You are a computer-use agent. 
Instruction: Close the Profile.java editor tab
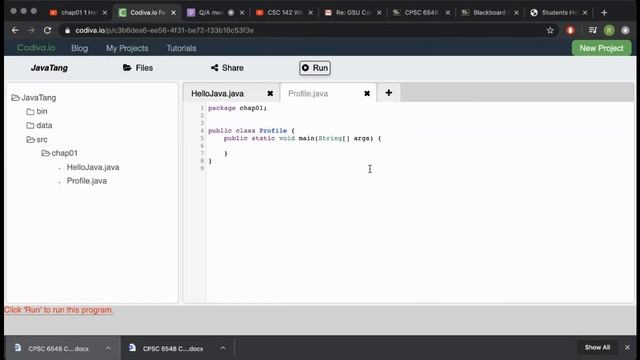pos(367,93)
